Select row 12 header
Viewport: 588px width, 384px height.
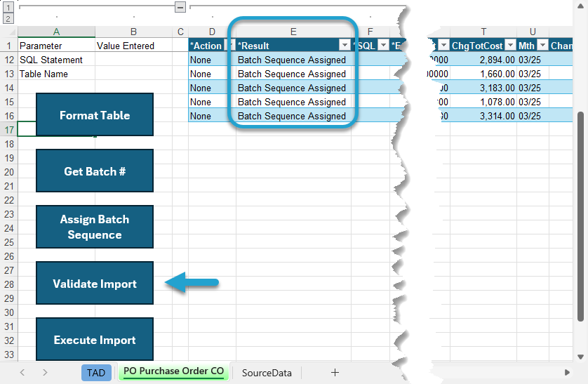point(9,60)
